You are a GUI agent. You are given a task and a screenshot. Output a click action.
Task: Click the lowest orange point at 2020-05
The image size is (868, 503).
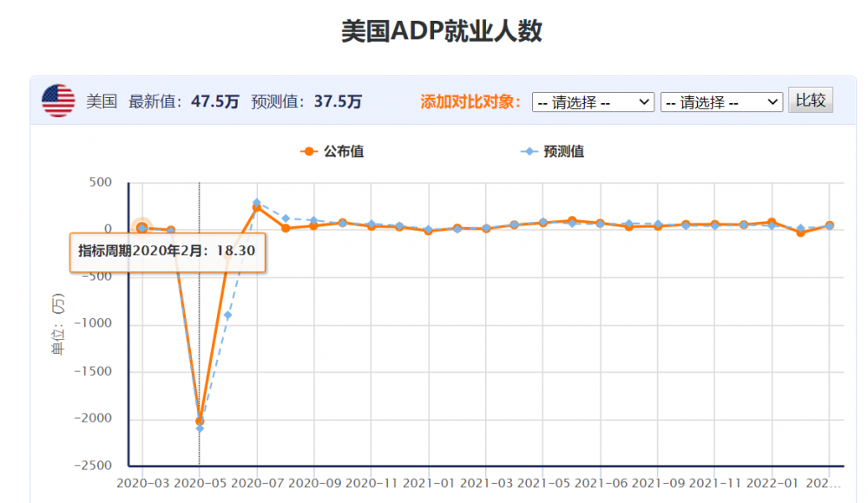coord(200,421)
